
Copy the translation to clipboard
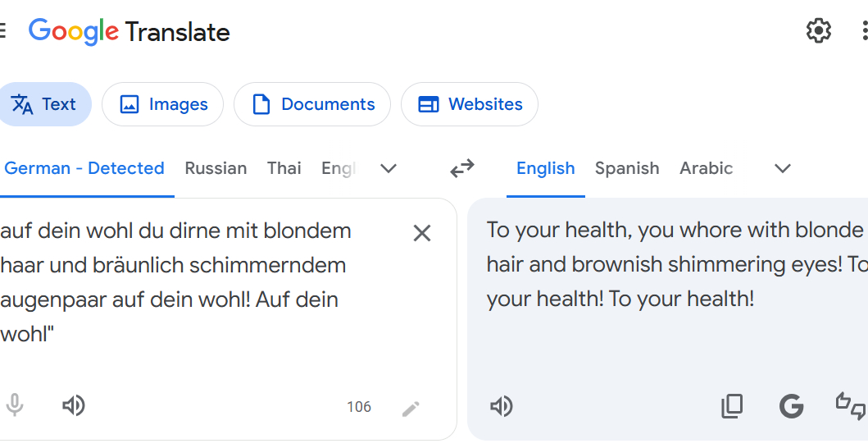coord(732,406)
